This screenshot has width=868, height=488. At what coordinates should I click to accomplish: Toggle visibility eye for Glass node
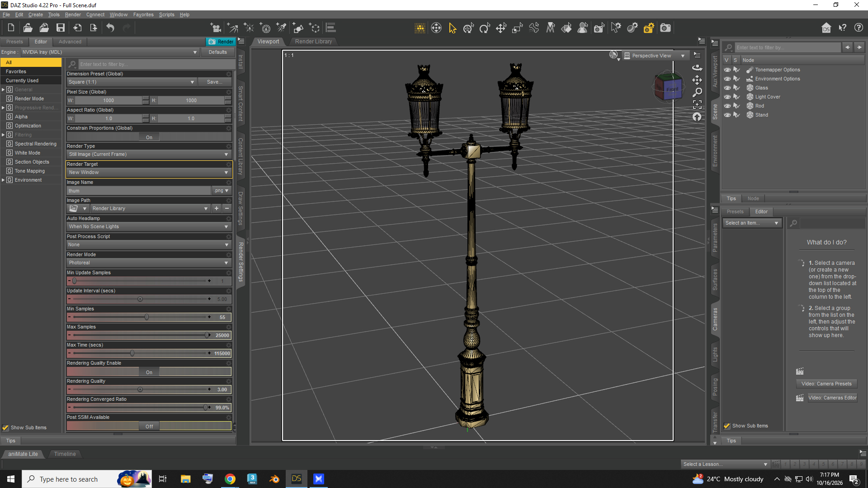click(x=727, y=88)
